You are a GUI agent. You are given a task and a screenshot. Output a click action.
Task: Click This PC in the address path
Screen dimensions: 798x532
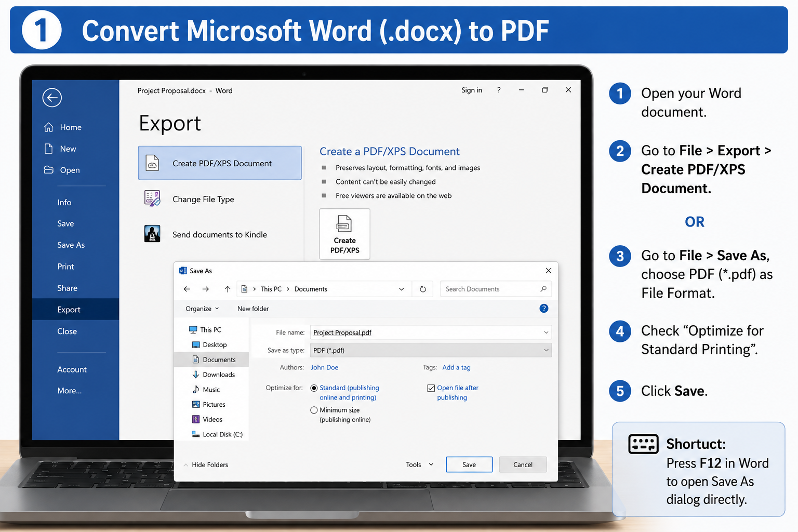(271, 289)
